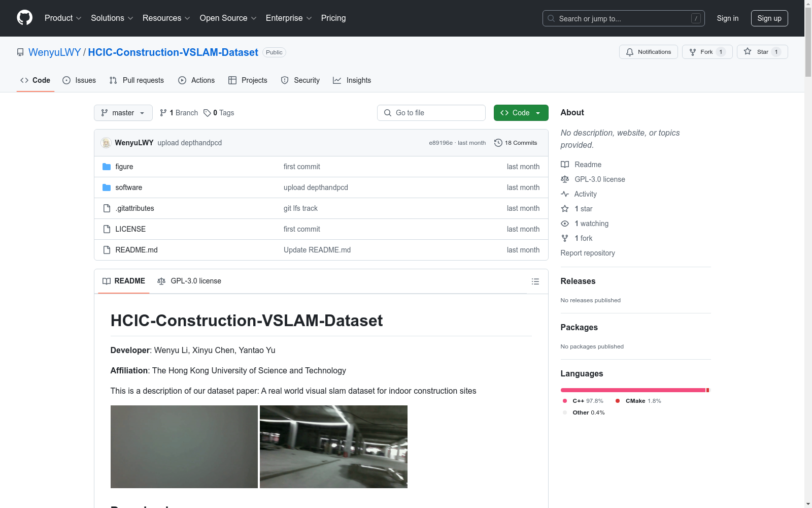
Task: Click the slash shortcut key icon in search
Action: (x=696, y=18)
